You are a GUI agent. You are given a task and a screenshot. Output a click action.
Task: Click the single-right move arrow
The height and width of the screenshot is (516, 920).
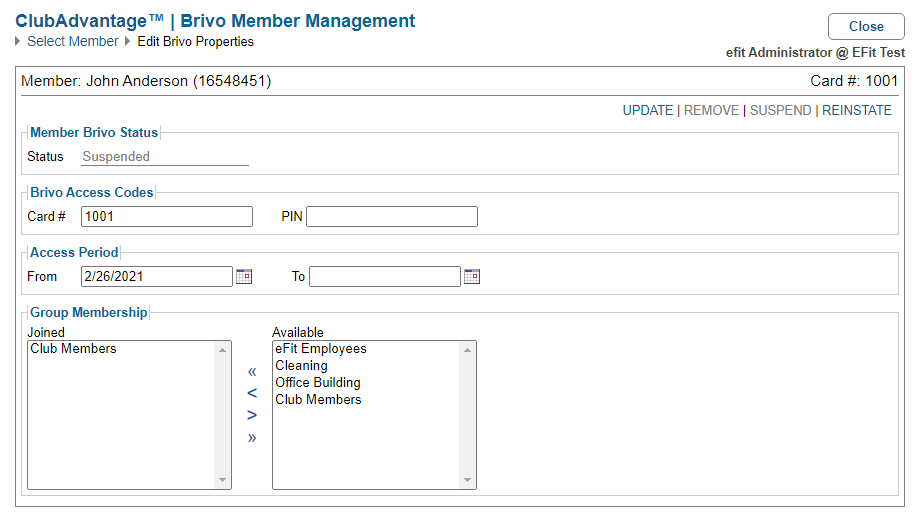[x=252, y=416]
